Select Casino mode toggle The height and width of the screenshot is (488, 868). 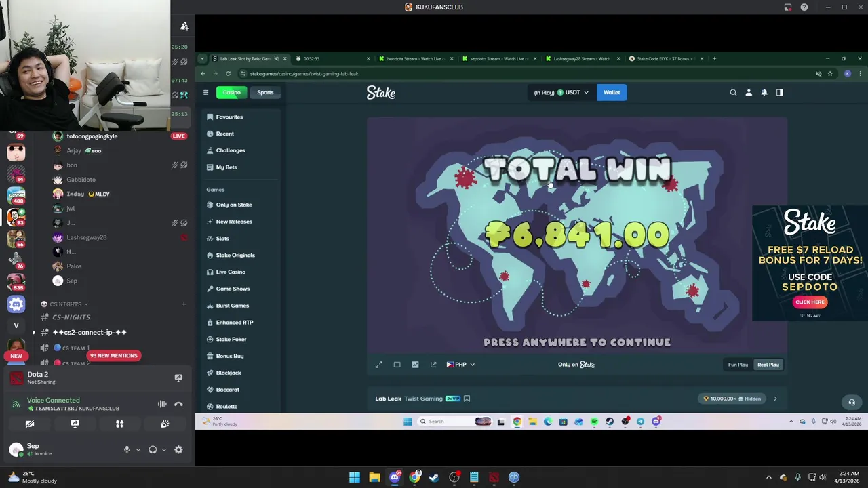coord(232,92)
